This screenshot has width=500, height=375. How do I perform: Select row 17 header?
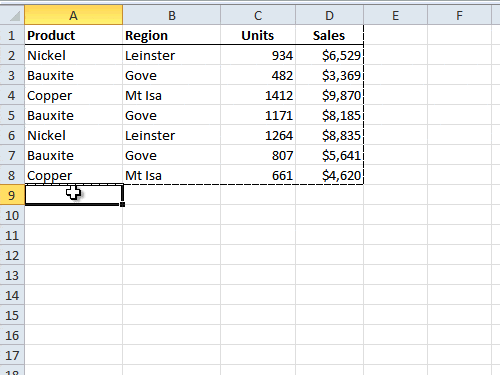[x=12, y=355]
